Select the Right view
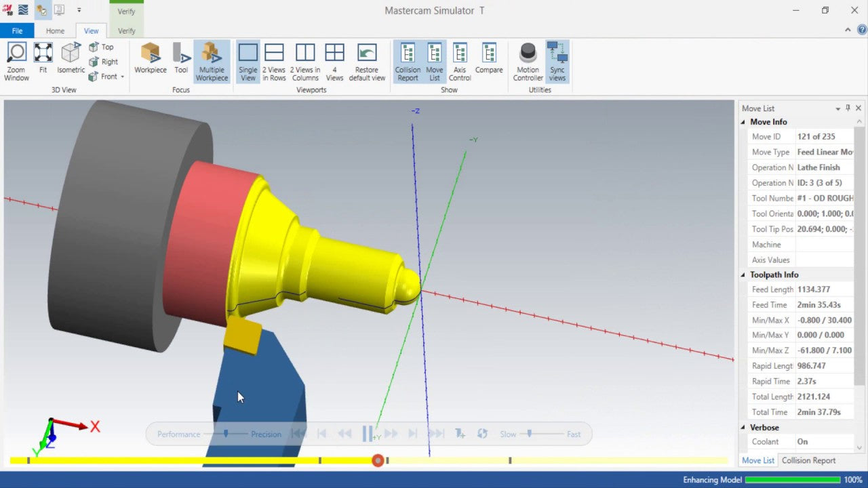This screenshot has height=488, width=868. point(103,62)
